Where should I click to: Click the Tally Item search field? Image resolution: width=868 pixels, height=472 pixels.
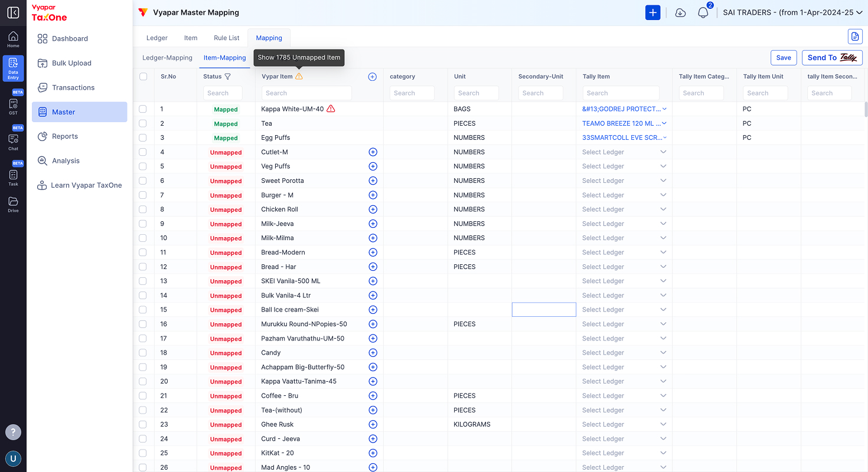tap(621, 93)
